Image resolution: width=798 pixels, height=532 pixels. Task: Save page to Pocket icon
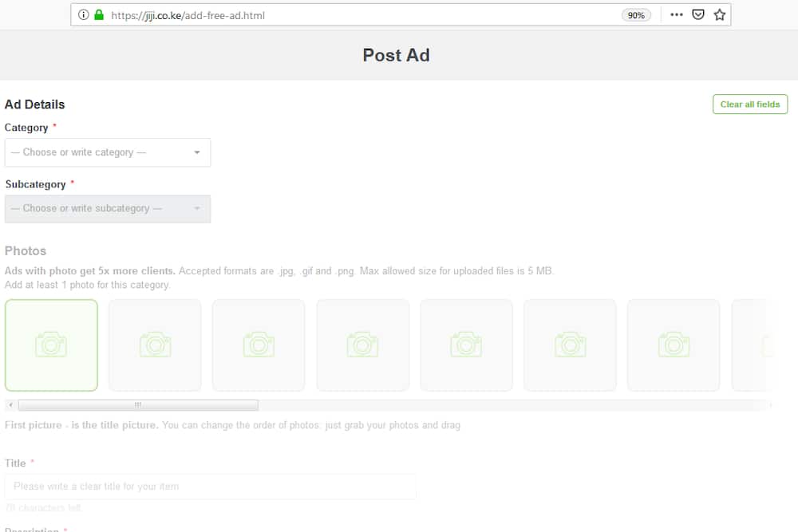tap(698, 14)
